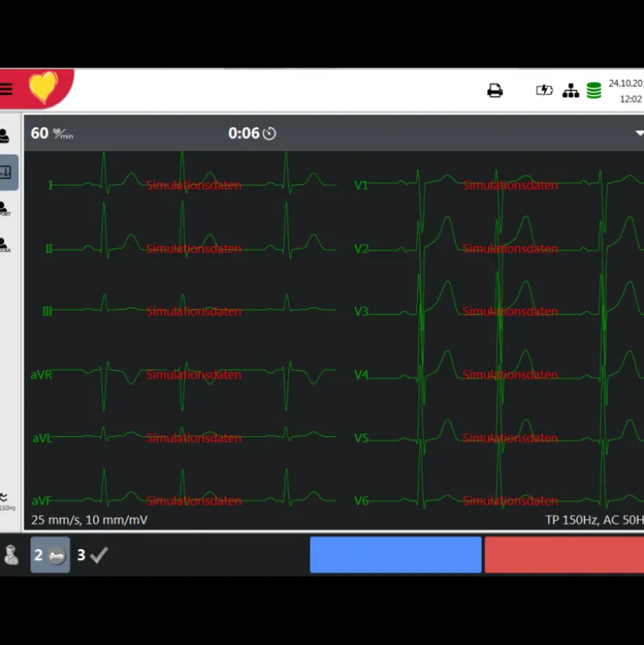Viewport: 644px width, 645px height.
Task: Select the highlighted ECG waveform view icon
Action: coord(8,173)
